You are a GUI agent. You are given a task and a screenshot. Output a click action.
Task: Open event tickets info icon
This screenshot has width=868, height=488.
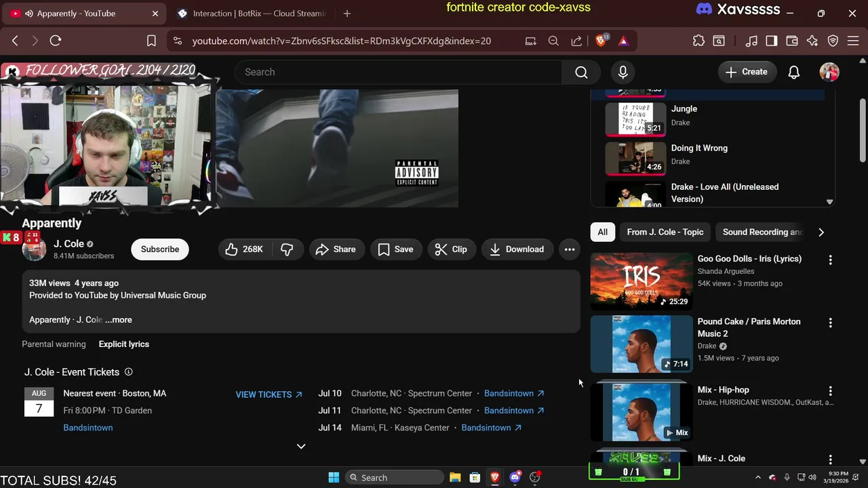pos(128,372)
